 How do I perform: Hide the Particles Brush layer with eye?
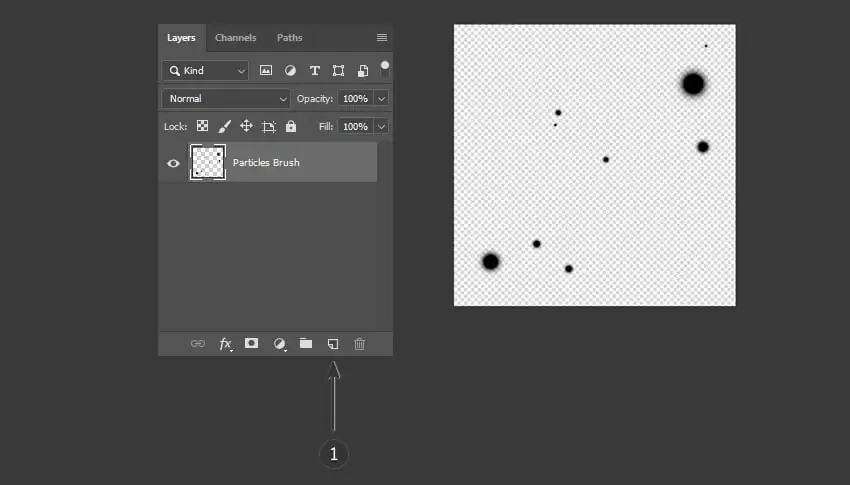(173, 163)
